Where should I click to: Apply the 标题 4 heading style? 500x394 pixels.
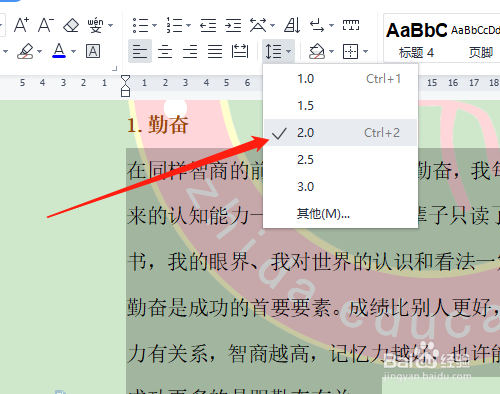click(416, 38)
